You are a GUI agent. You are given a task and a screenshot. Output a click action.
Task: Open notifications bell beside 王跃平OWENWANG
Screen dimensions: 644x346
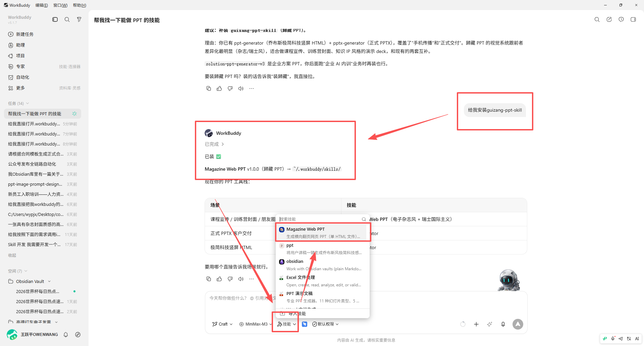coord(66,335)
